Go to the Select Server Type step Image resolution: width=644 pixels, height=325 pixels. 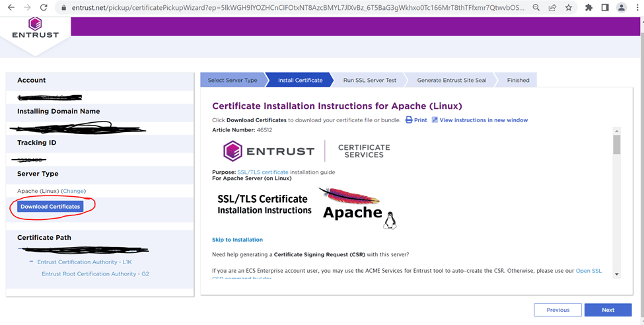[x=233, y=80]
